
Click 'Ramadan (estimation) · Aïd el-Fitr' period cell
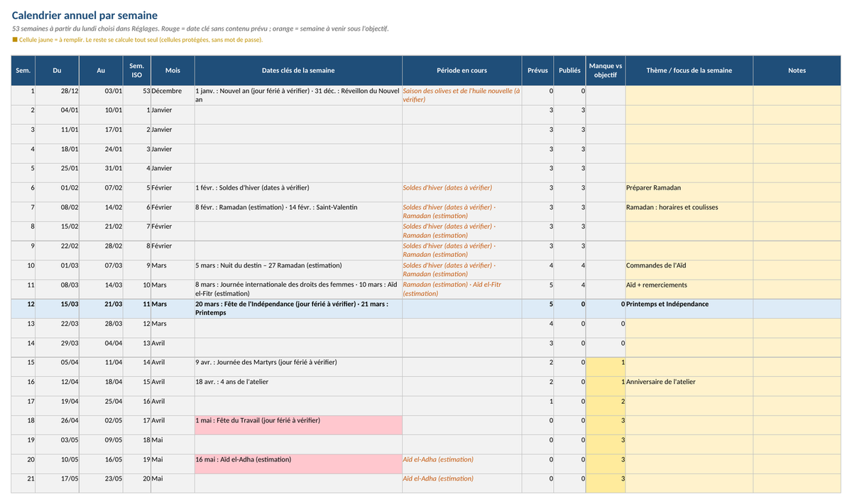[462, 289]
